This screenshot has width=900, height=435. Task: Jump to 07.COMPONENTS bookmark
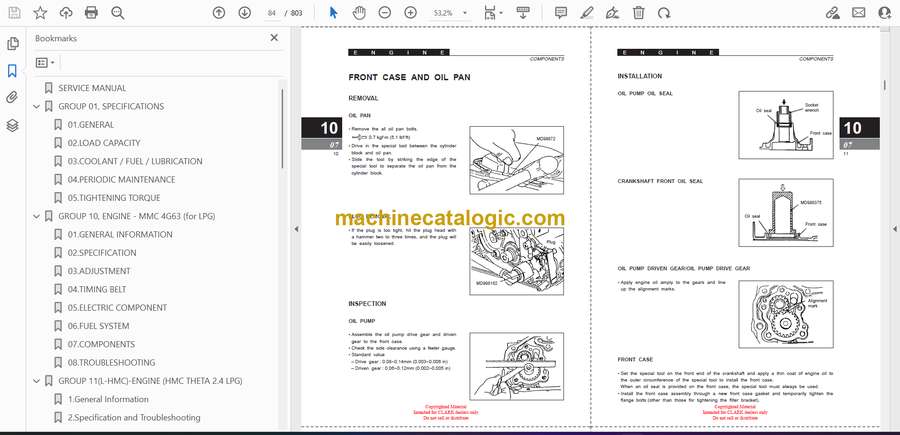[x=102, y=344]
